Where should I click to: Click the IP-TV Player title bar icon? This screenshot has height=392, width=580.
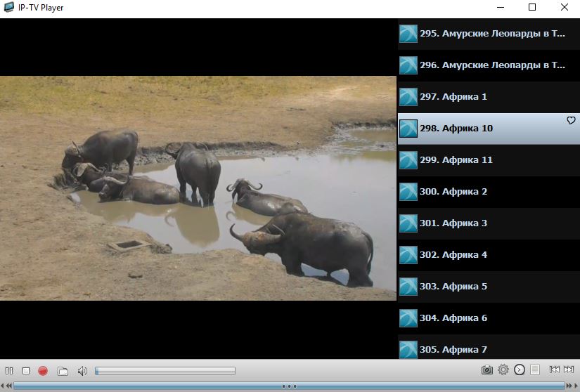[8, 7]
